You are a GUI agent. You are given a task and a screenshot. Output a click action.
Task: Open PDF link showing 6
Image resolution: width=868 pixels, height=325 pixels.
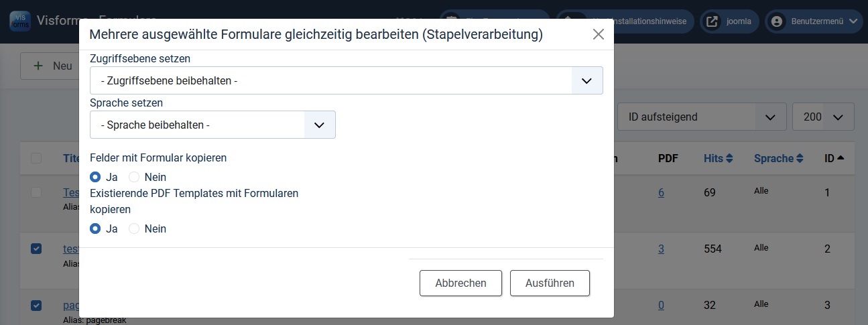[x=661, y=193]
